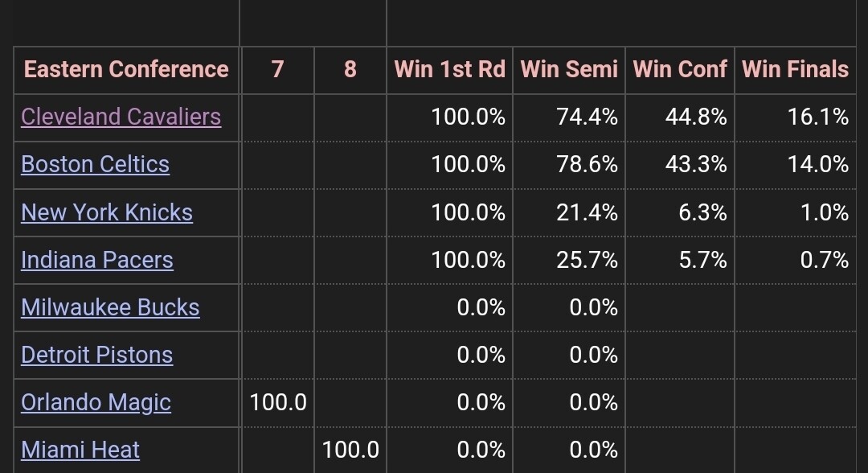The width and height of the screenshot is (868, 473).
Task: Click the Win Finals column header
Action: pyautogui.click(x=795, y=70)
